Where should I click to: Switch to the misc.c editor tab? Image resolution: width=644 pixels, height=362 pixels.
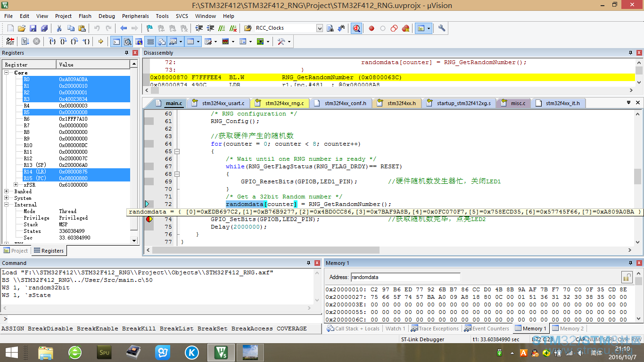point(513,103)
